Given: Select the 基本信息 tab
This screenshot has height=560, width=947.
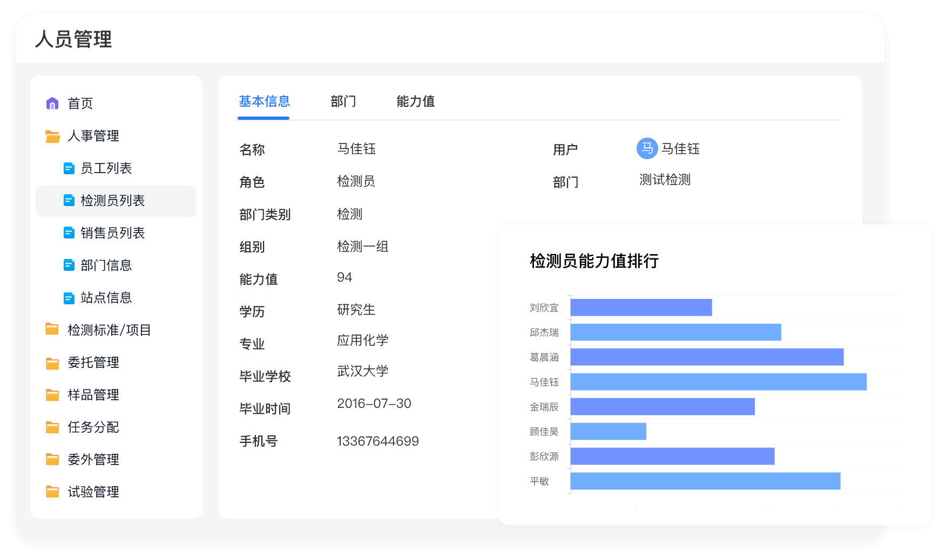Looking at the screenshot, I should pos(264,101).
